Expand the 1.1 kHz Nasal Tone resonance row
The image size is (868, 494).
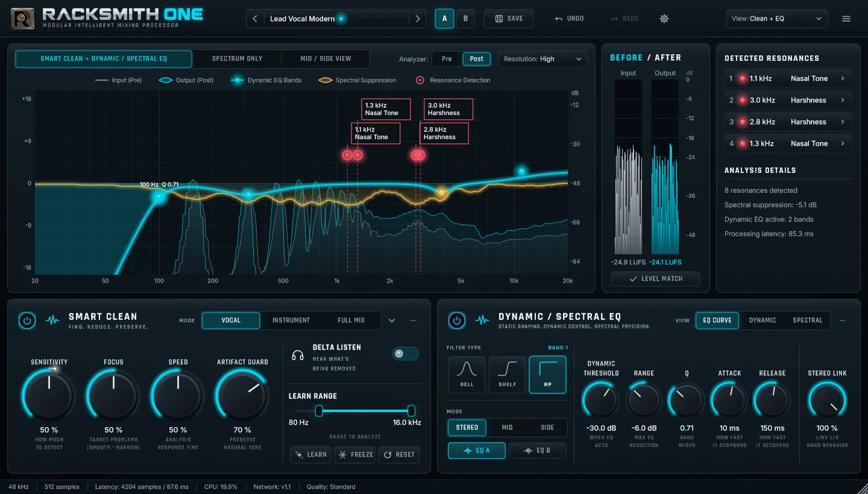point(788,78)
